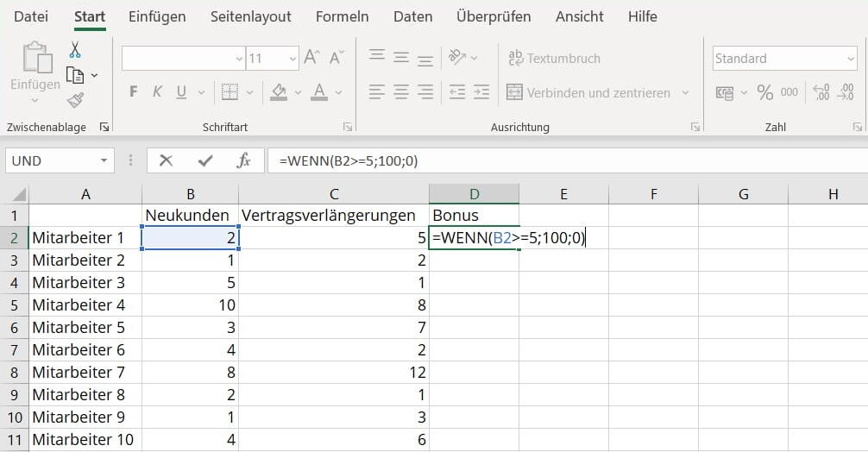Image resolution: width=868 pixels, height=452 pixels.
Task: Center cell text horizontally
Action: click(x=401, y=91)
